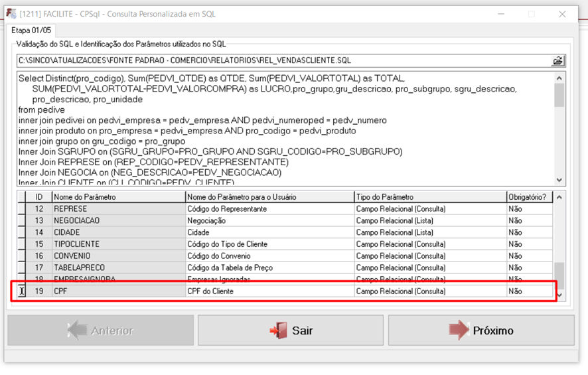The height and width of the screenshot is (375, 588).
Task: Click the 'Código do Representante' cell
Action: coord(269,209)
